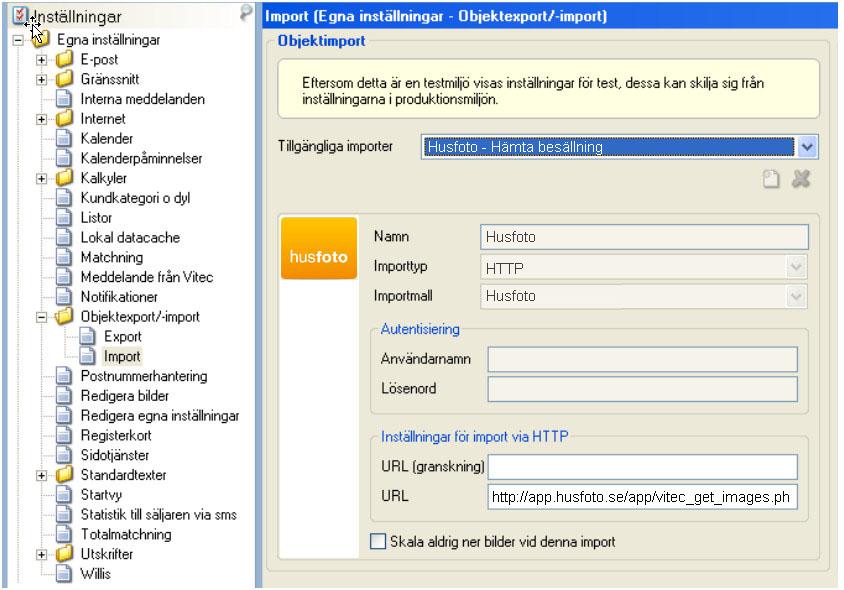This screenshot has width=844, height=590.
Task: Click the new import document icon
Action: (771, 179)
